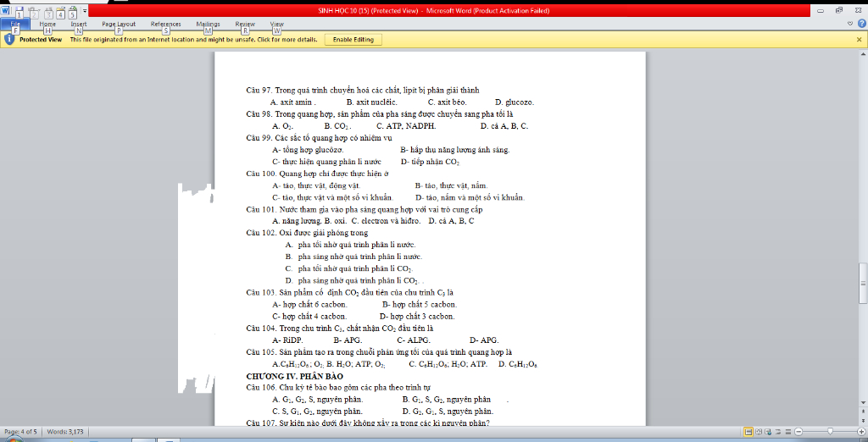Viewport: 868px width, 442px height.
Task: Click Câu 102. Oxi được giải phóng trong
Action: tap(307, 233)
